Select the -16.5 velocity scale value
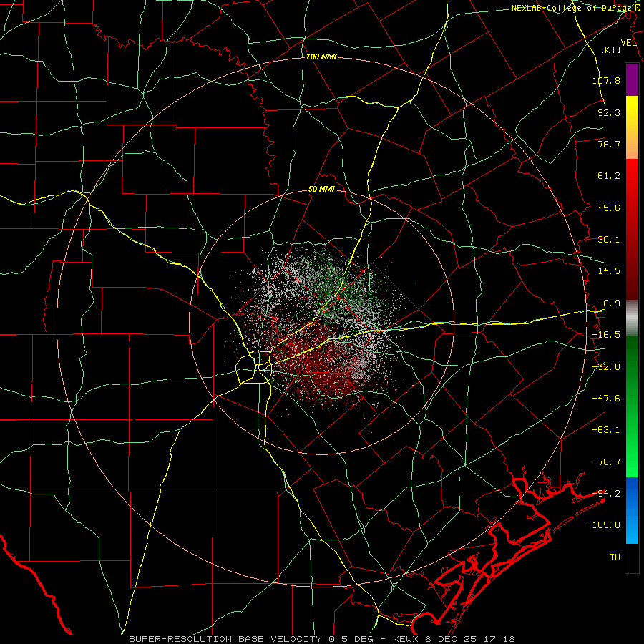 (x=606, y=335)
